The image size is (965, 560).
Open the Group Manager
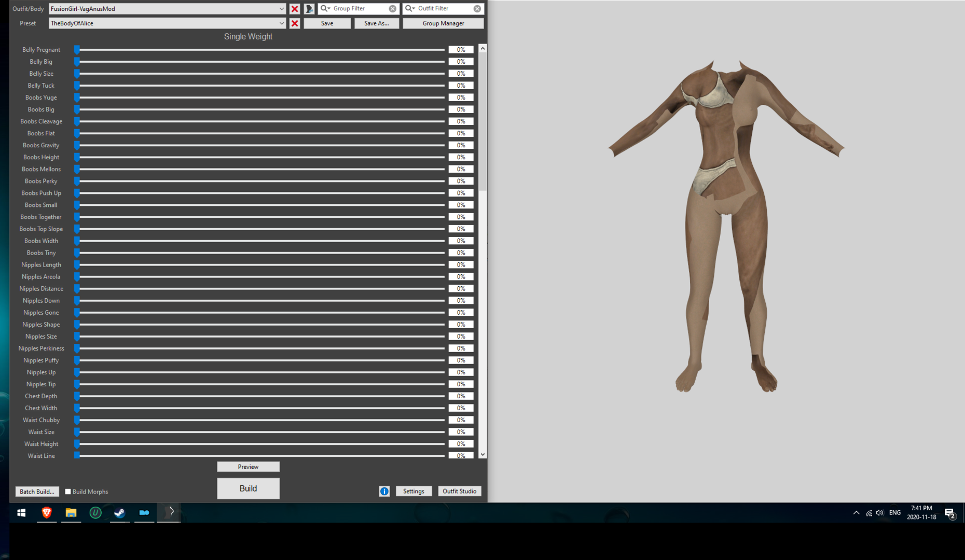pos(443,23)
